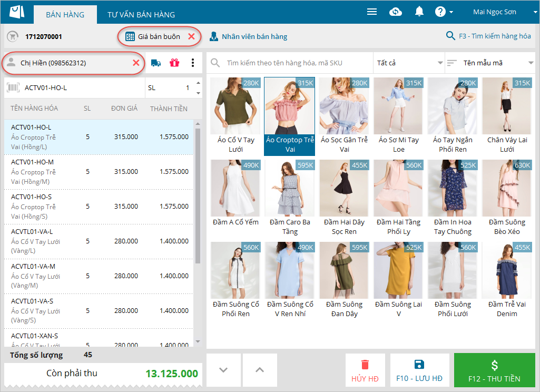Click the sort lines icon
The image size is (540, 392).
(x=451, y=63)
